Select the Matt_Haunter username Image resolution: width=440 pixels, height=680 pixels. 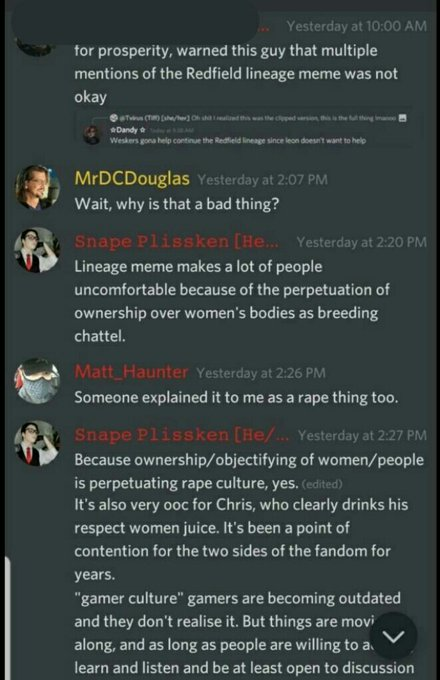tap(131, 372)
